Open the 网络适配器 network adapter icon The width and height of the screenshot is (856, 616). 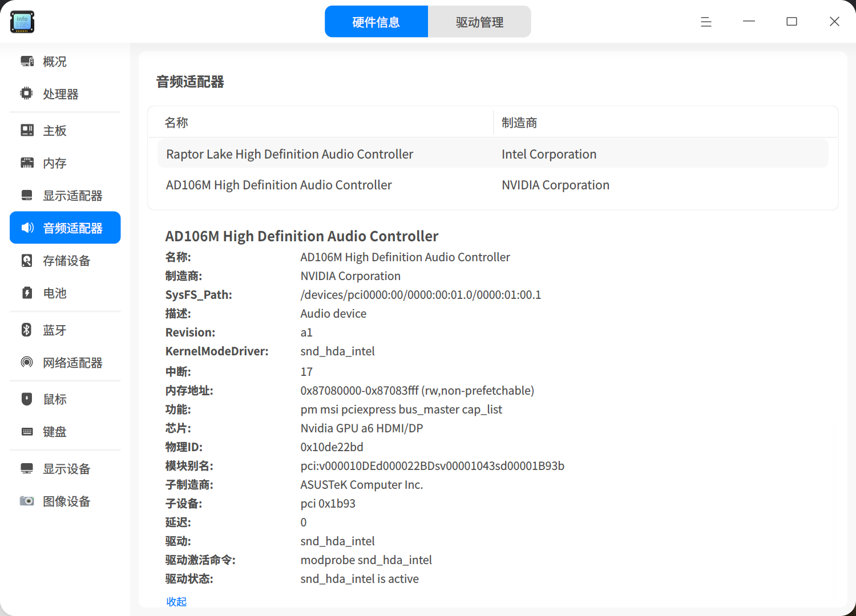27,363
